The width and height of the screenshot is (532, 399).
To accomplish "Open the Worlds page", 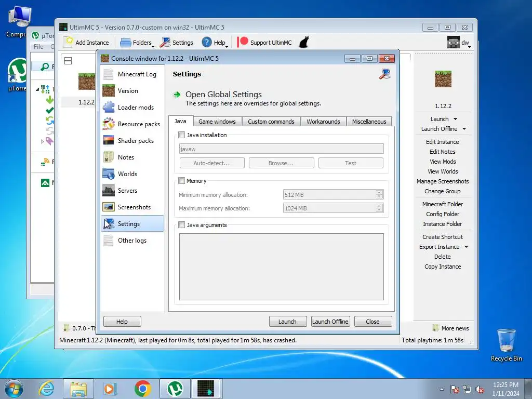I will [132, 174].
